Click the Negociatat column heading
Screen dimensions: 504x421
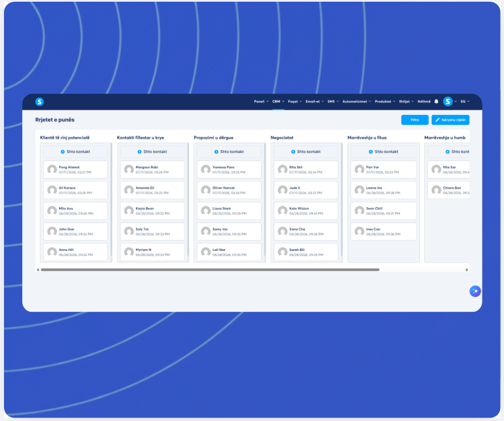click(x=282, y=138)
